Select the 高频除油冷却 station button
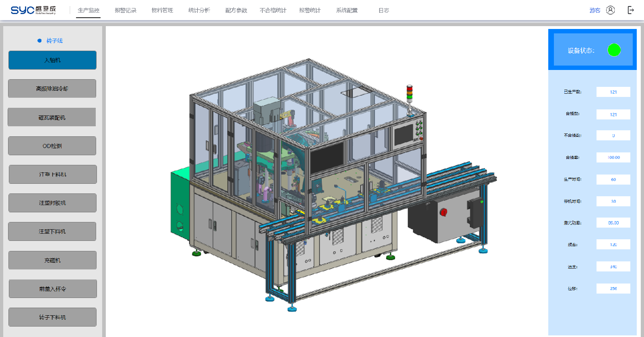 (52, 88)
